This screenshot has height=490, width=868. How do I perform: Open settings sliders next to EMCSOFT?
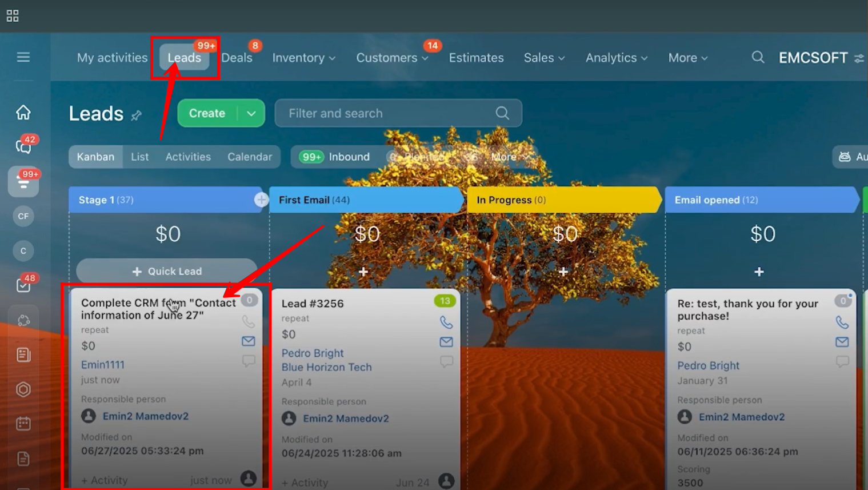(859, 58)
